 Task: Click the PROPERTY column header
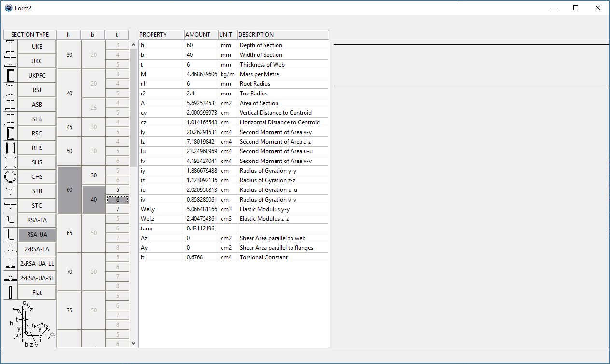[162, 35]
